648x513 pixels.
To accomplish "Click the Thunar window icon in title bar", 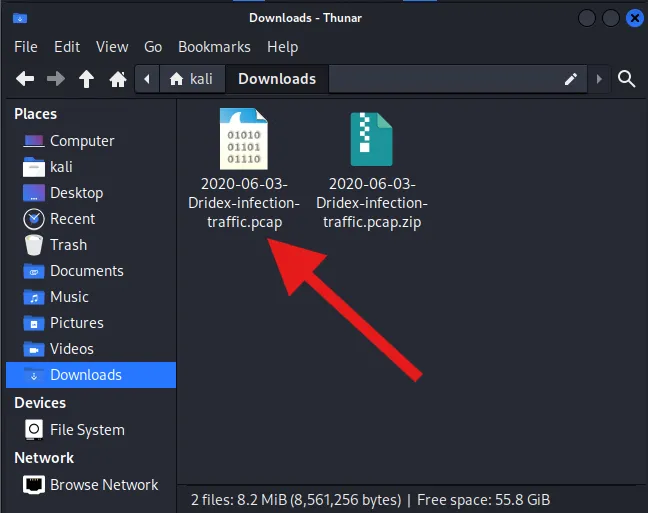I will pos(20,18).
